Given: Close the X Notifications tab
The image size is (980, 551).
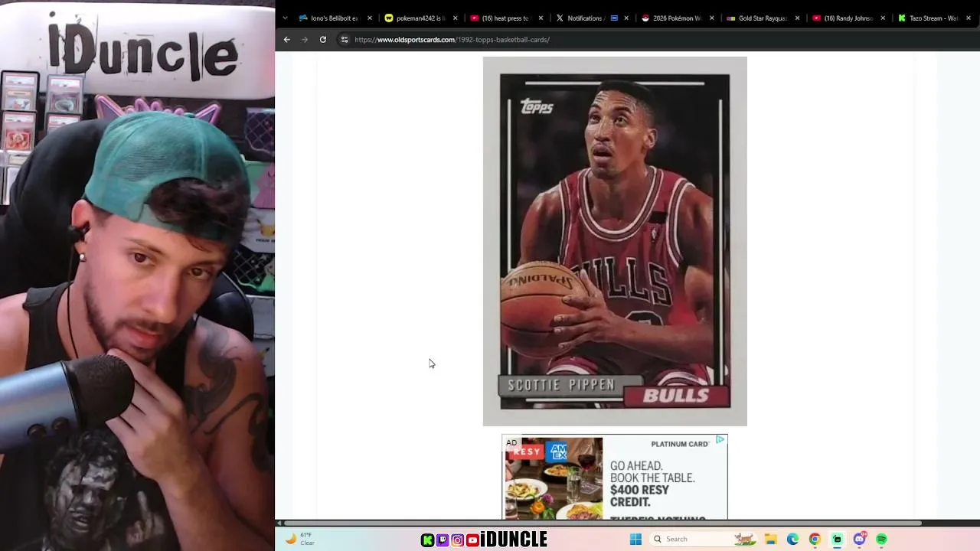Looking at the screenshot, I should coord(626,18).
